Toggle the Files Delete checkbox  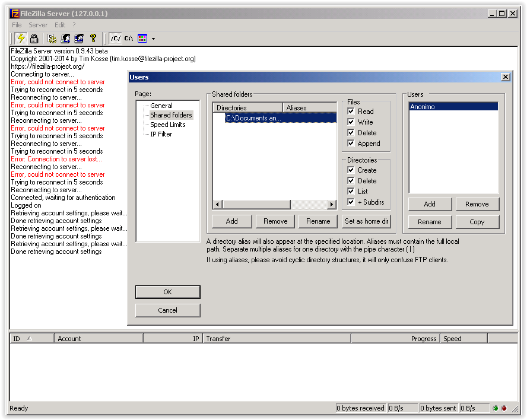click(351, 133)
